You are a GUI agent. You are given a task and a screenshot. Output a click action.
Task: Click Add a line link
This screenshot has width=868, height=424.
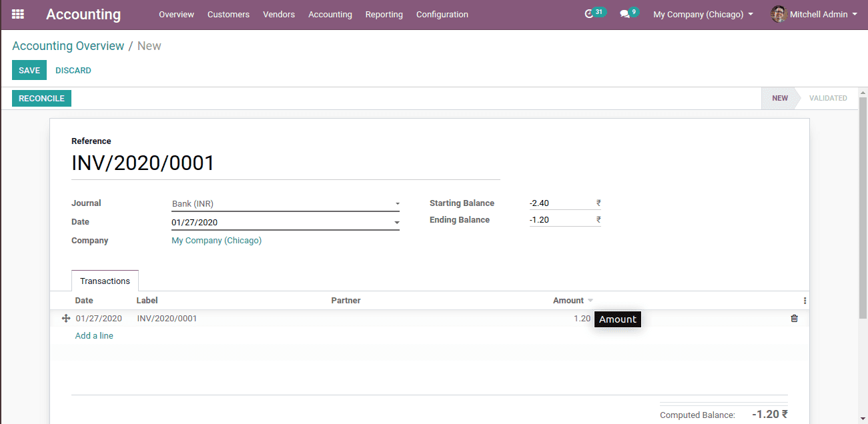94,336
